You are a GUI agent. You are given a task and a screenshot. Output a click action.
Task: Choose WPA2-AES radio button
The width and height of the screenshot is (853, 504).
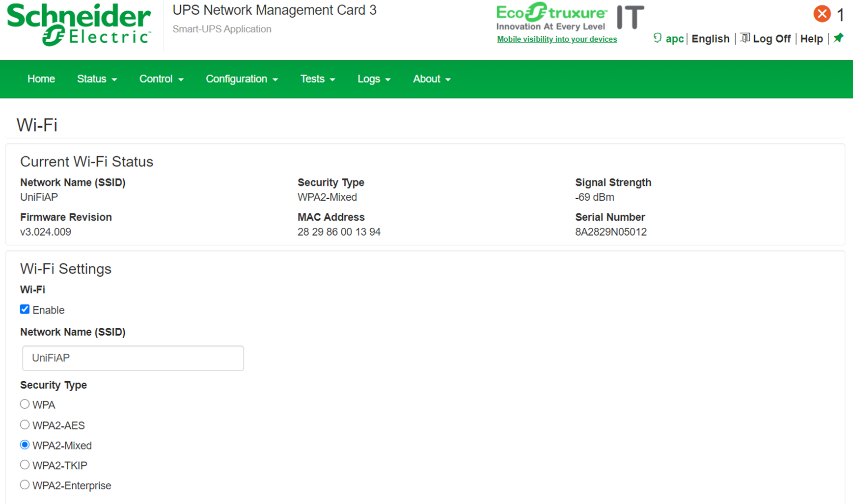[x=25, y=424]
